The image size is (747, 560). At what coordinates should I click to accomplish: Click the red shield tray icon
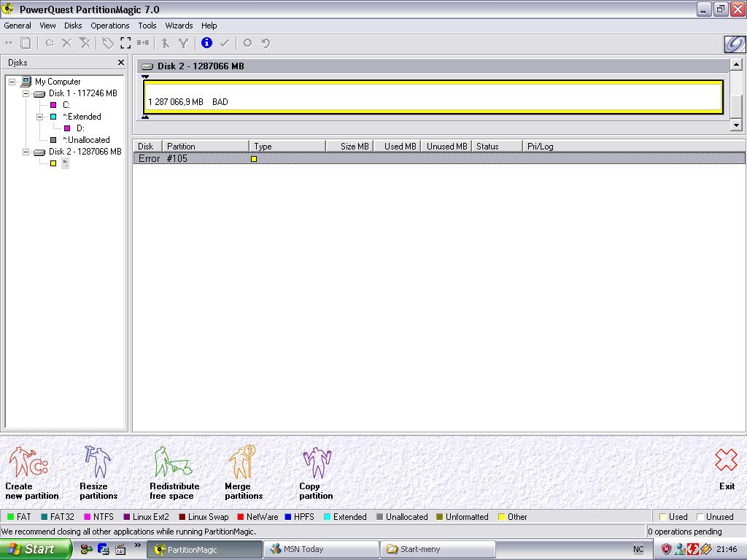(x=666, y=550)
